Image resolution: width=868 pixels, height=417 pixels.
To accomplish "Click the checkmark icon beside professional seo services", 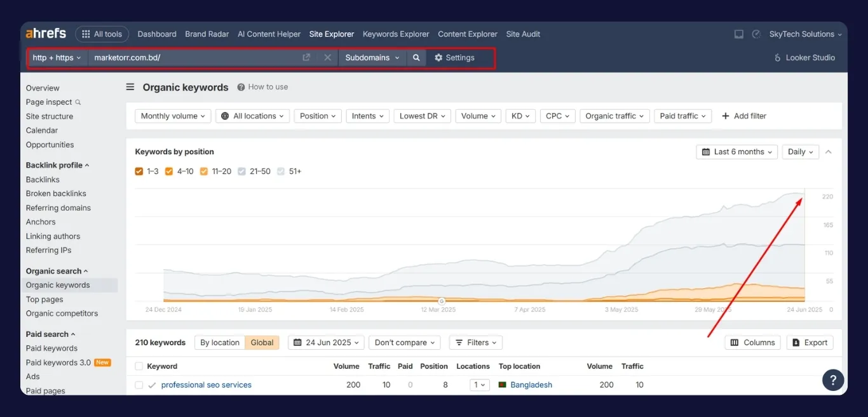I will (x=152, y=385).
